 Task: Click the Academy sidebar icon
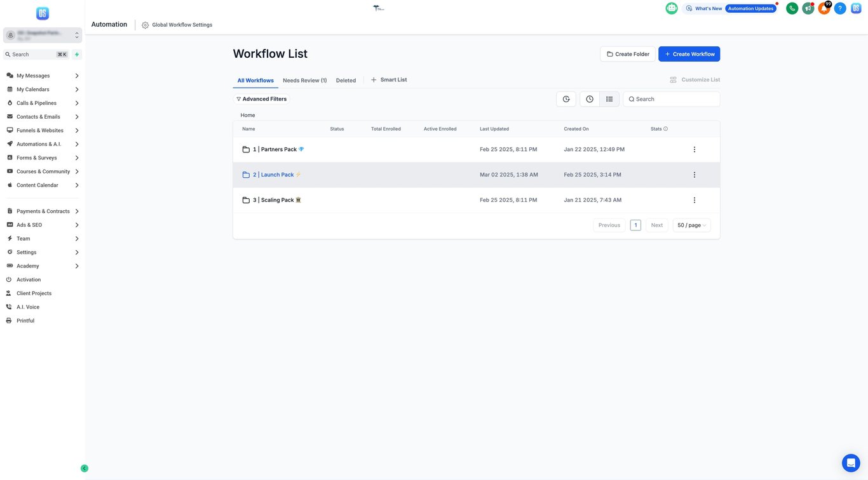coord(10,266)
